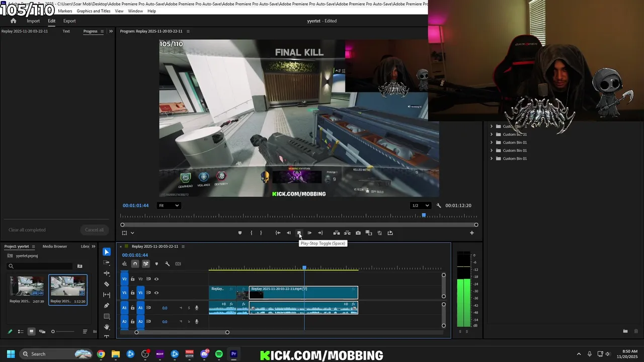Open the Graphics and Titles menu

94,11
